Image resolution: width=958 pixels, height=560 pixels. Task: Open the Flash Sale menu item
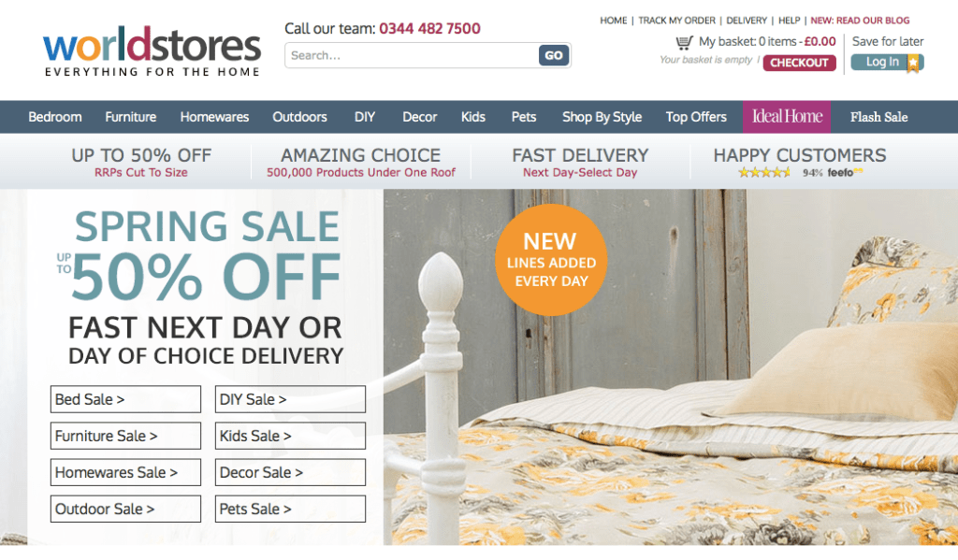click(x=878, y=117)
